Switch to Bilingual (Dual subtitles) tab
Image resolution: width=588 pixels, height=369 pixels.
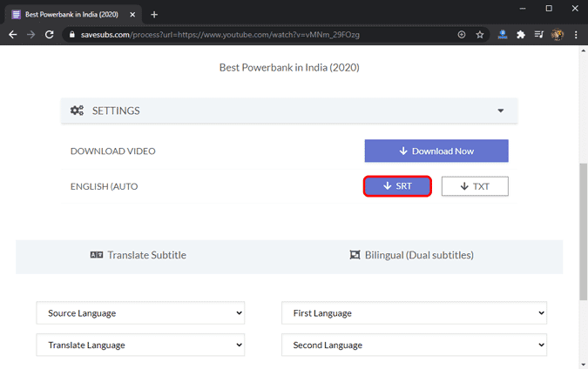[x=411, y=255]
